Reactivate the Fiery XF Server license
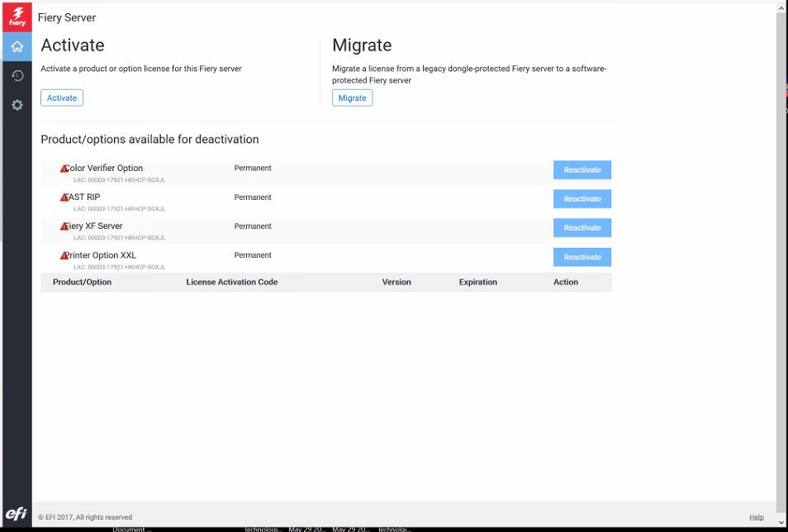This screenshot has width=788, height=532. [582, 228]
